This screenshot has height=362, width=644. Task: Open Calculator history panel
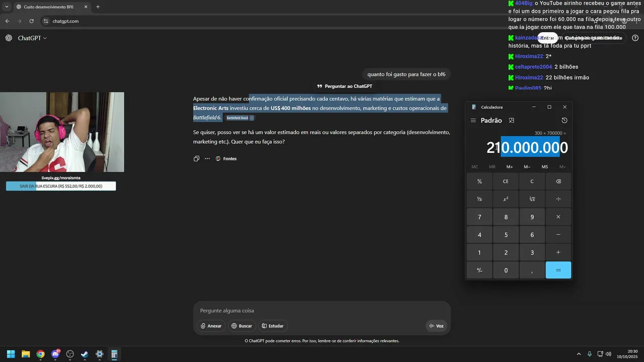564,121
